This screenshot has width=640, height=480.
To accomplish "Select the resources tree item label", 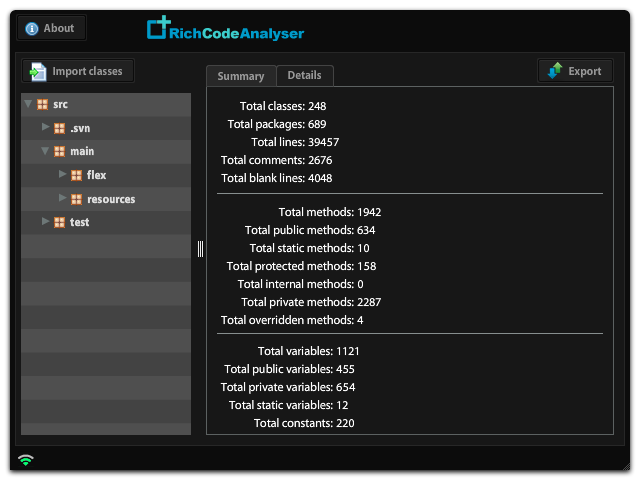I will tap(110, 199).
